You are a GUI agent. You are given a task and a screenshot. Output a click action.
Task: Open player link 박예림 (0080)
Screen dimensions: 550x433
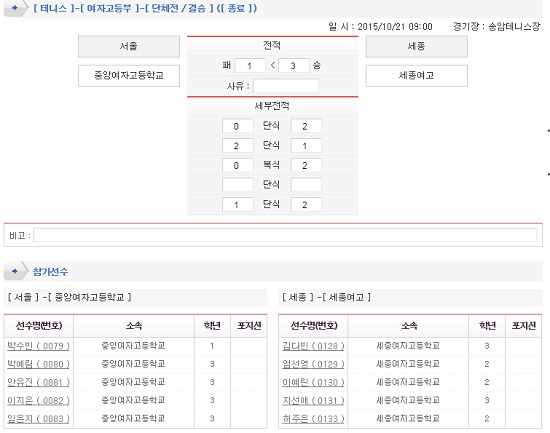pyautogui.click(x=38, y=364)
